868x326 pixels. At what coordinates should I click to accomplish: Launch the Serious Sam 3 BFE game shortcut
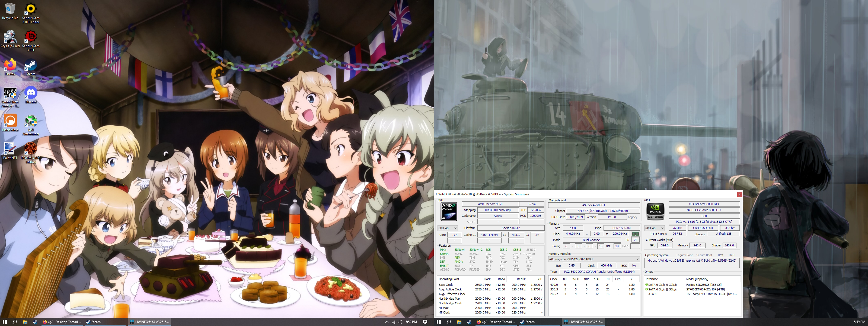[x=31, y=41]
